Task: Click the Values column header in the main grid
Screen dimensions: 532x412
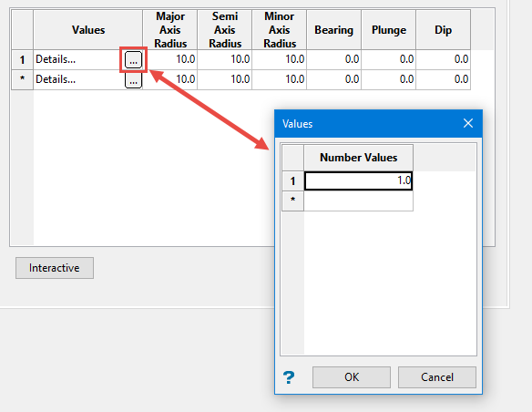Action: 87,30
